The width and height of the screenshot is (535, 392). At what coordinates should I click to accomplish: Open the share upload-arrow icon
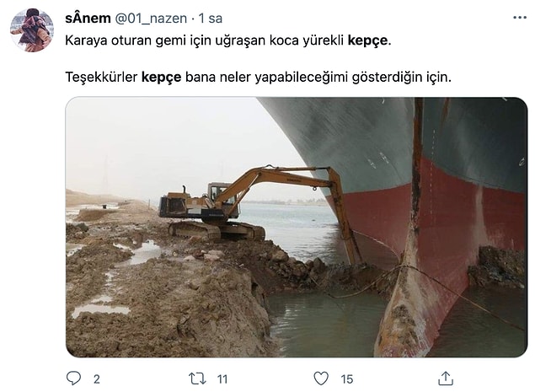coord(445,379)
